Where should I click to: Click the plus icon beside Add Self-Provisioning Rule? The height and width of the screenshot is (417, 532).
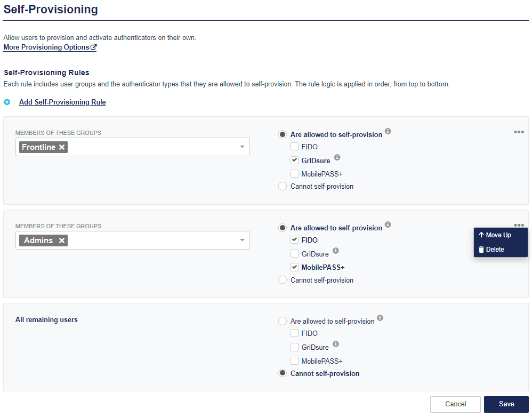7,102
